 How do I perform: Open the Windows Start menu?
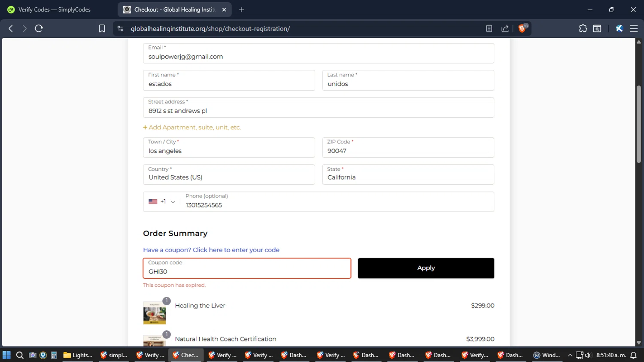pyautogui.click(x=6, y=355)
